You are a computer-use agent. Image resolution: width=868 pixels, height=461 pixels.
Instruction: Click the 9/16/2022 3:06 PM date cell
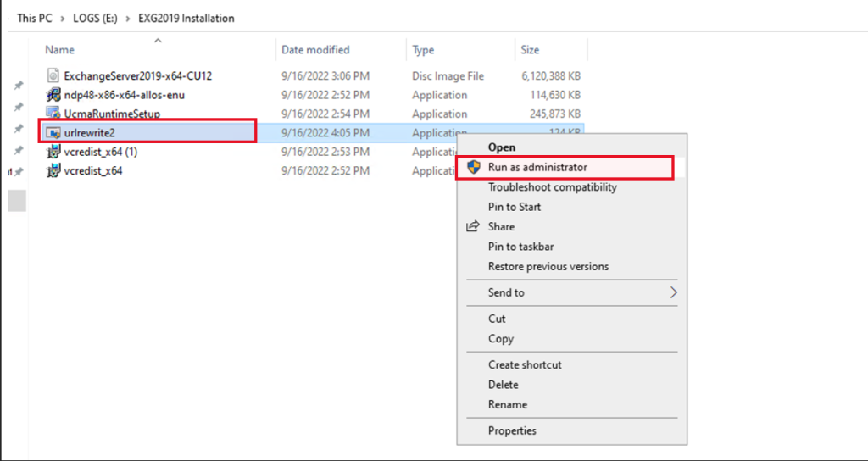[325, 75]
